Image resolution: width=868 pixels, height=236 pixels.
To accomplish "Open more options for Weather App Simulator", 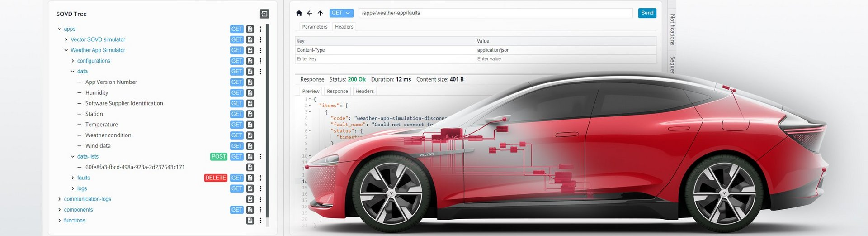I will pyautogui.click(x=260, y=50).
